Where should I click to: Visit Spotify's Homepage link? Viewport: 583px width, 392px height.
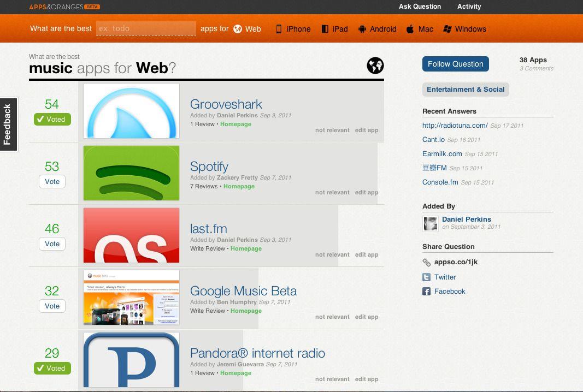click(239, 187)
